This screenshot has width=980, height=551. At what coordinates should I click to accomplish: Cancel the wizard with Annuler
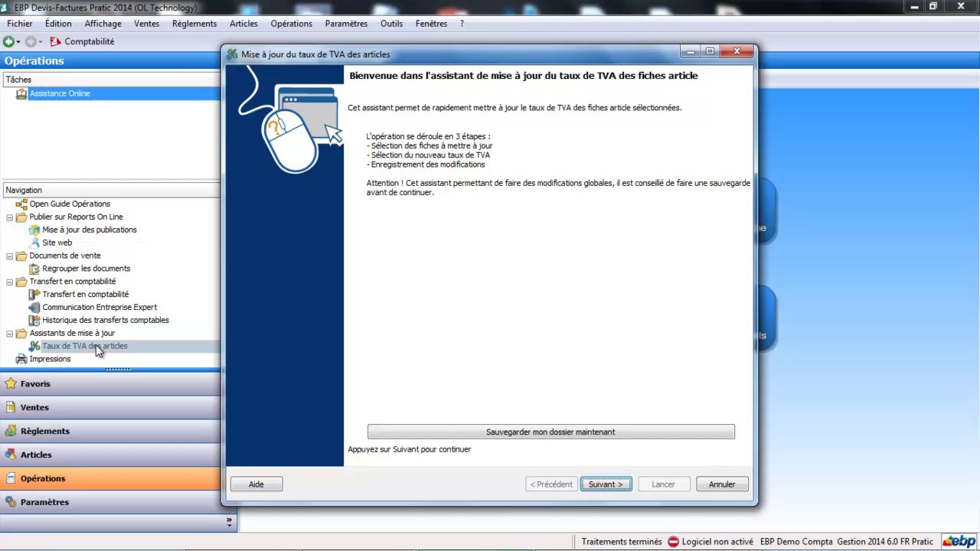[722, 484]
